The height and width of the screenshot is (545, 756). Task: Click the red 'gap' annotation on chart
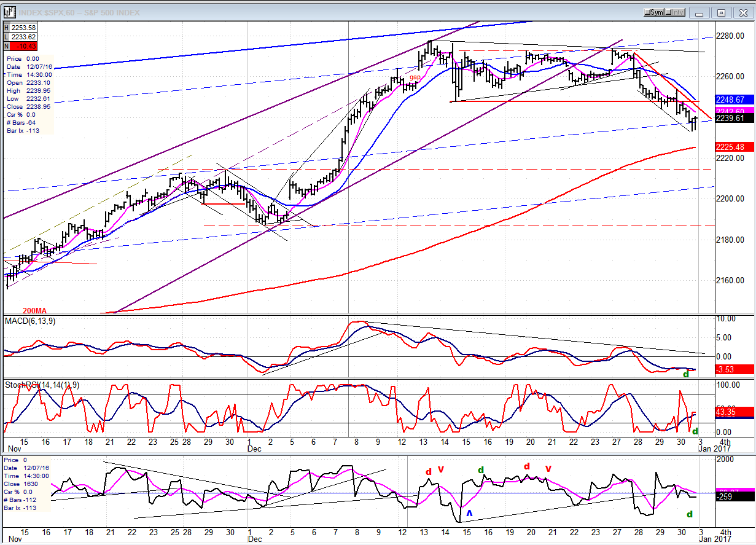(x=415, y=78)
